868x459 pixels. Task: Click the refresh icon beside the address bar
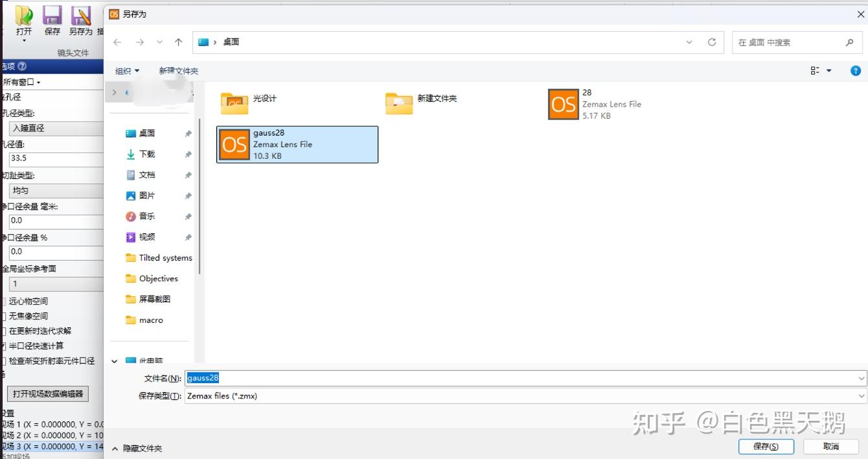tap(711, 41)
